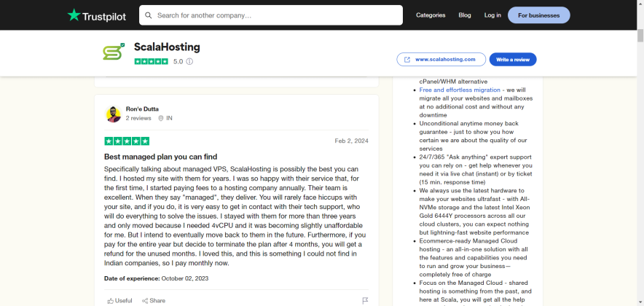Image resolution: width=644 pixels, height=306 pixels.
Task: Click Date of experience October 02, 2023
Action: (x=157, y=278)
